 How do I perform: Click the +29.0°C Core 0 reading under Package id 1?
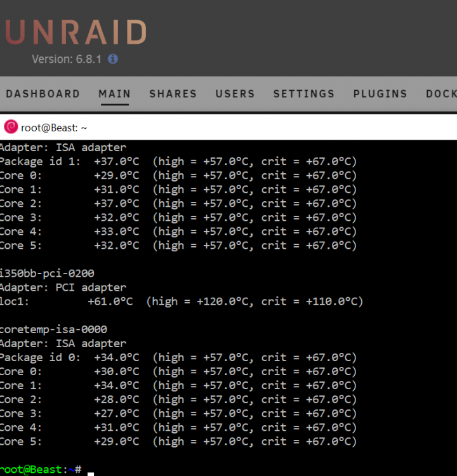[117, 175]
